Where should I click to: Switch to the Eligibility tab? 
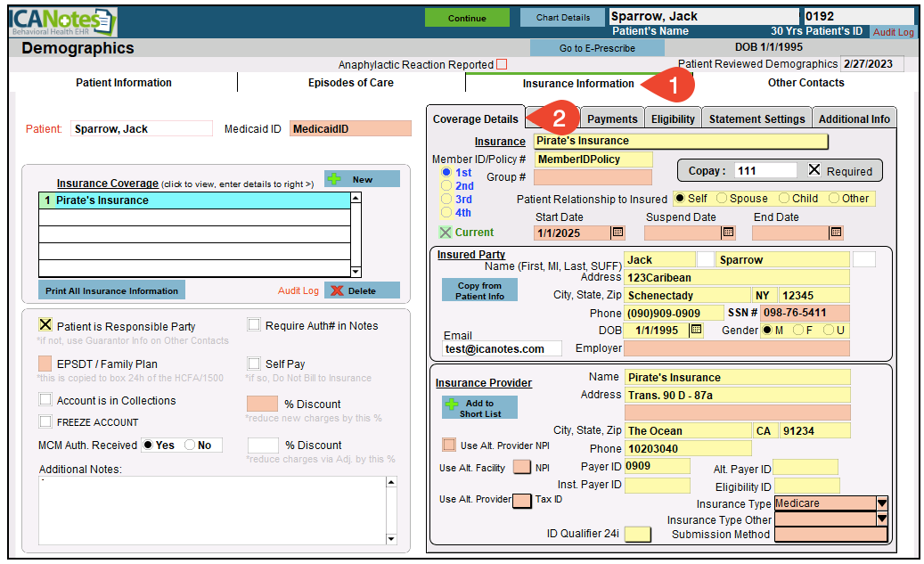[x=673, y=119]
